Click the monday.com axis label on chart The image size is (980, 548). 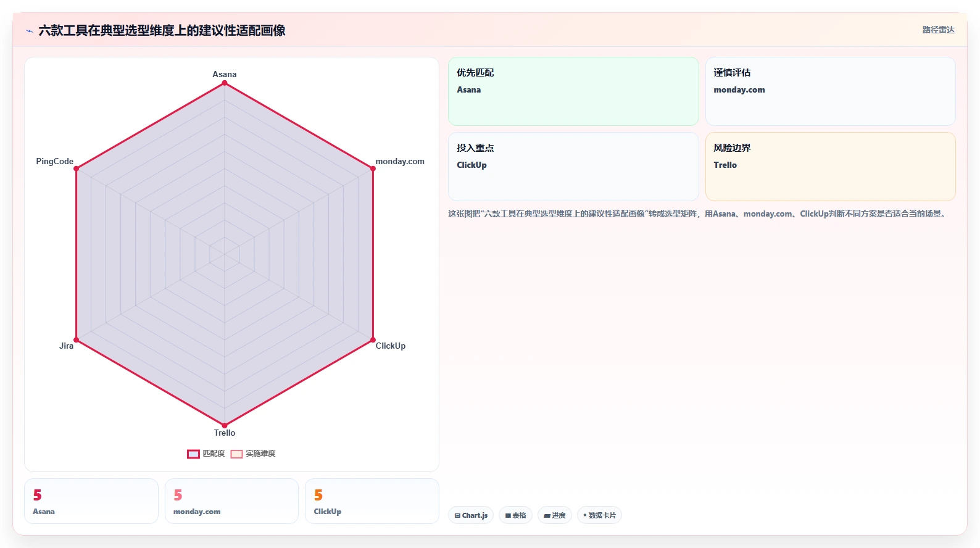coord(400,161)
